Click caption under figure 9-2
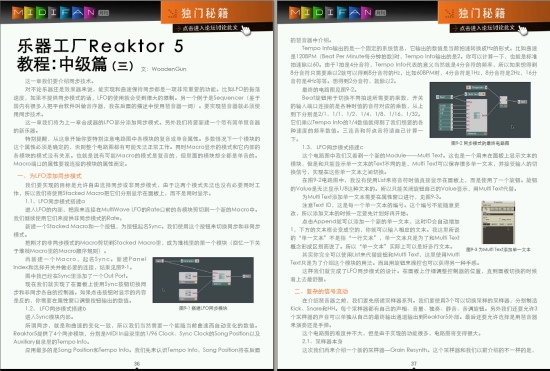The width and height of the screenshot is (550, 371). pos(480,143)
